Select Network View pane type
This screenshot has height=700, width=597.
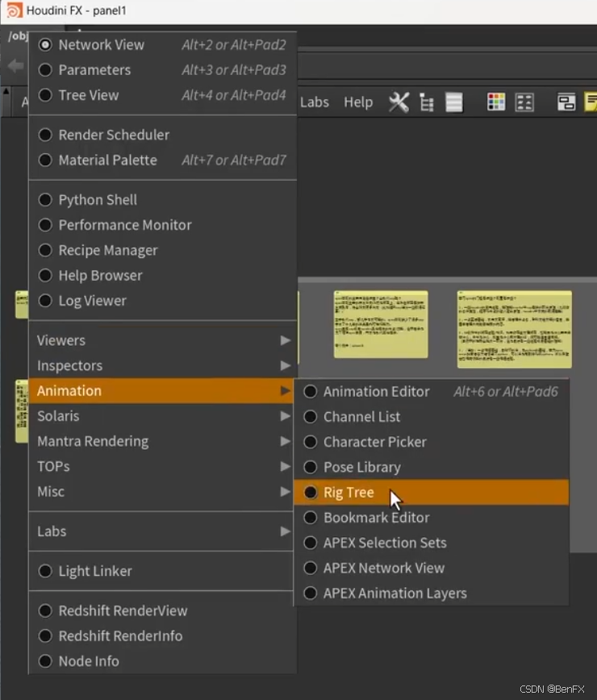pyautogui.click(x=162, y=44)
